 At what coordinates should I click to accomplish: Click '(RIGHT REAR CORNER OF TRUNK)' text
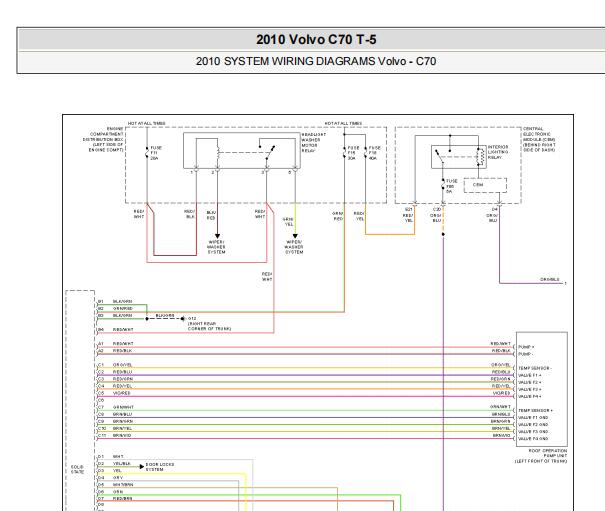[210, 326]
